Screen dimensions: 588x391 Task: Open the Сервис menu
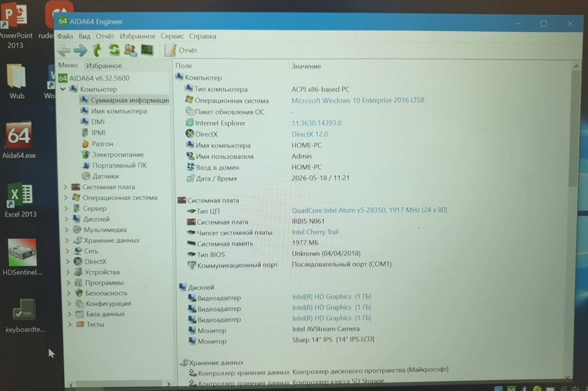click(172, 36)
